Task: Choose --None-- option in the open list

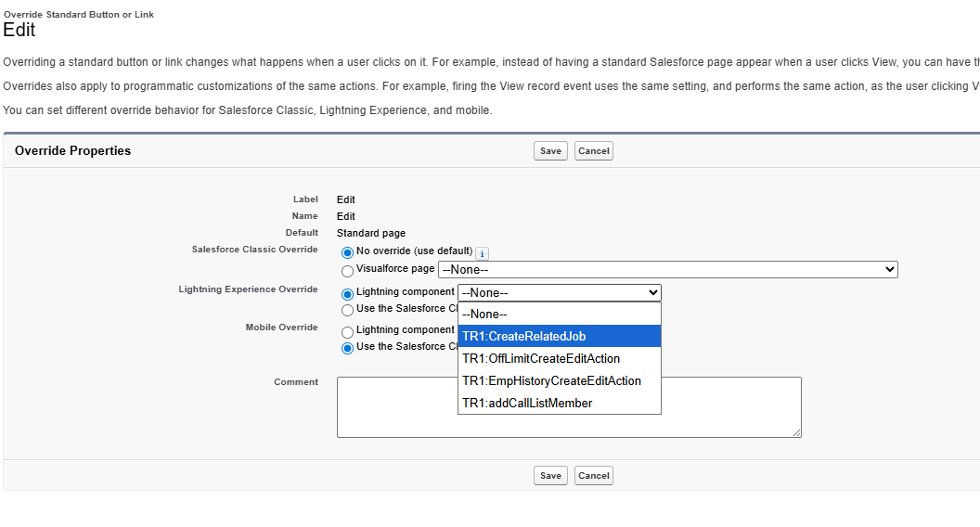Action: tap(559, 314)
